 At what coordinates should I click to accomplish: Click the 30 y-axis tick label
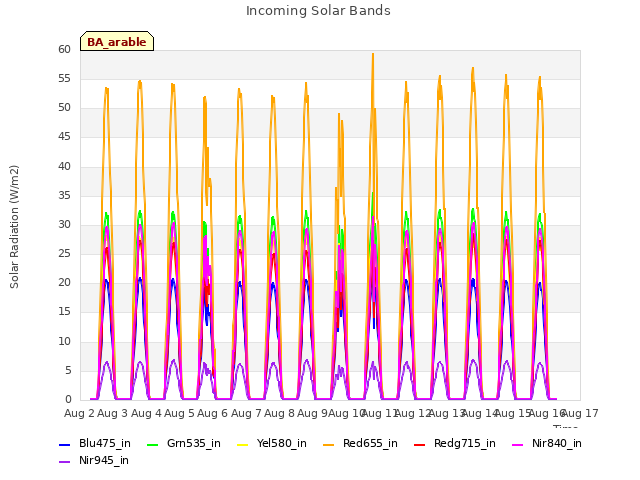pyautogui.click(x=64, y=224)
